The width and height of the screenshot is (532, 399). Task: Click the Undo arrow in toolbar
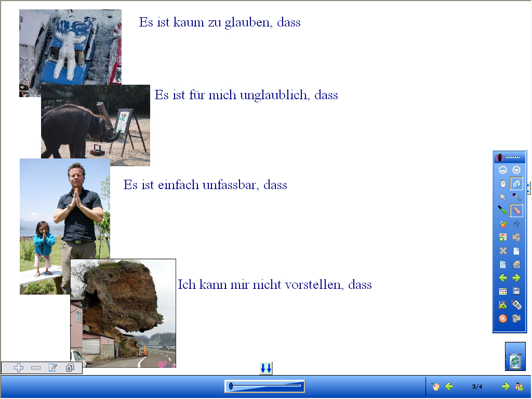(516, 237)
